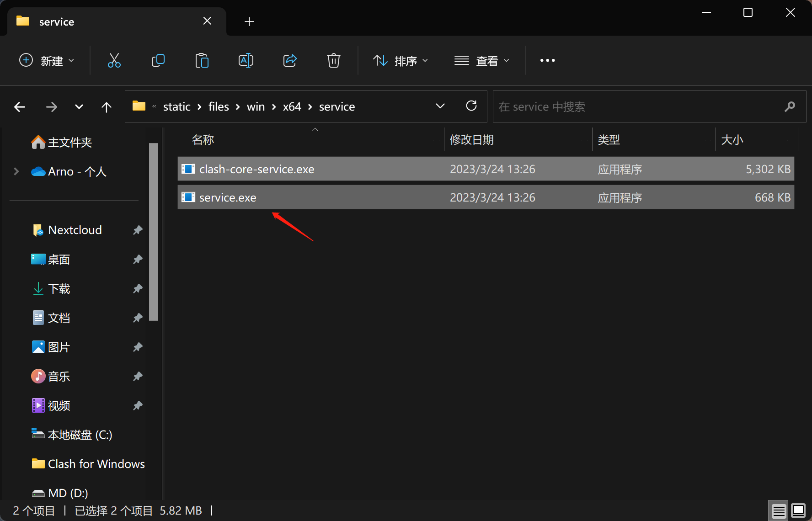Go forward with the right arrow
Viewport: 812px width, 521px height.
[52, 107]
